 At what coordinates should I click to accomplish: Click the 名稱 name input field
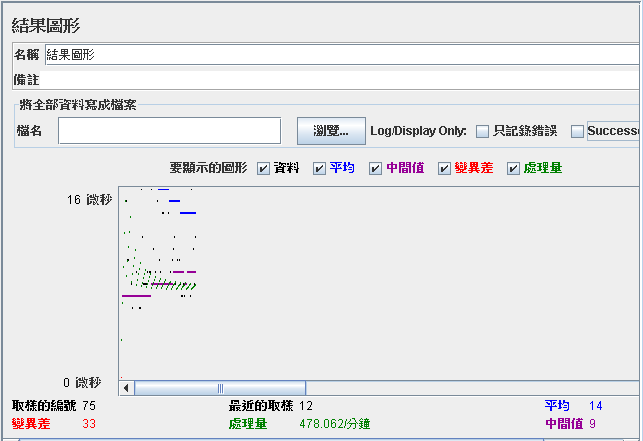click(x=342, y=55)
